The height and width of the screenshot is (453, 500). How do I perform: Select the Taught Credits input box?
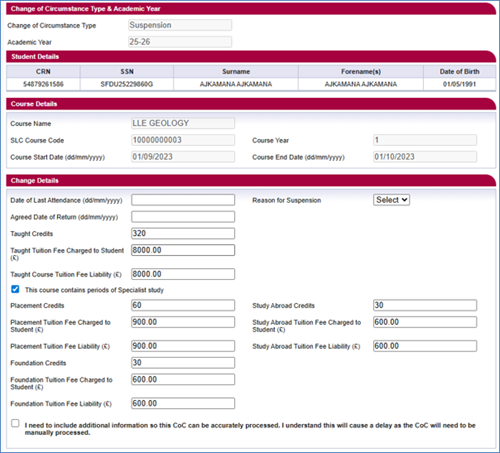[183, 233]
